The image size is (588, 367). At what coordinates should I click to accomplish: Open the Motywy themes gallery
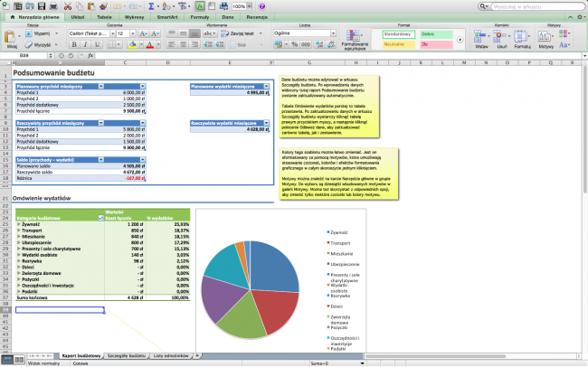coord(545,39)
